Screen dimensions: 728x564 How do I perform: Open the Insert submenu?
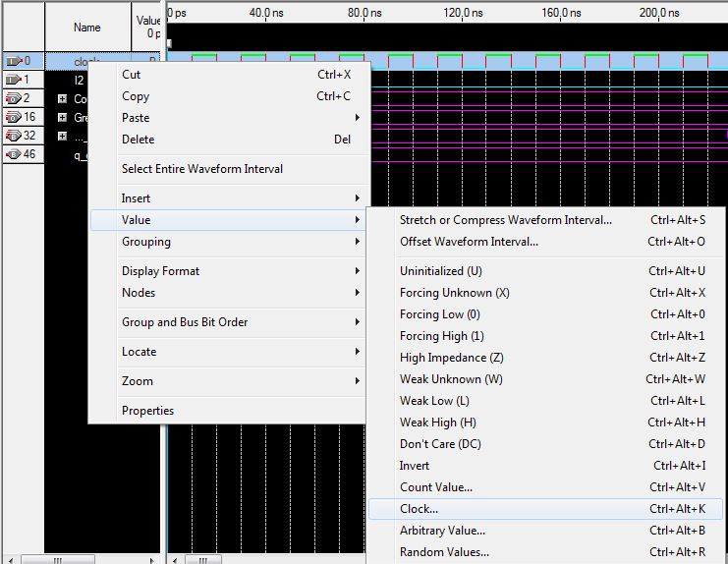(138, 198)
